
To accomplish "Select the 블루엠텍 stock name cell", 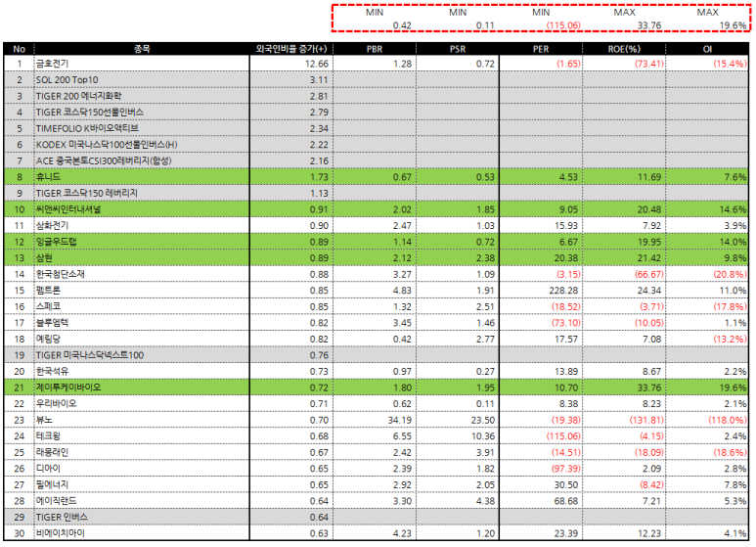I will coord(142,323).
